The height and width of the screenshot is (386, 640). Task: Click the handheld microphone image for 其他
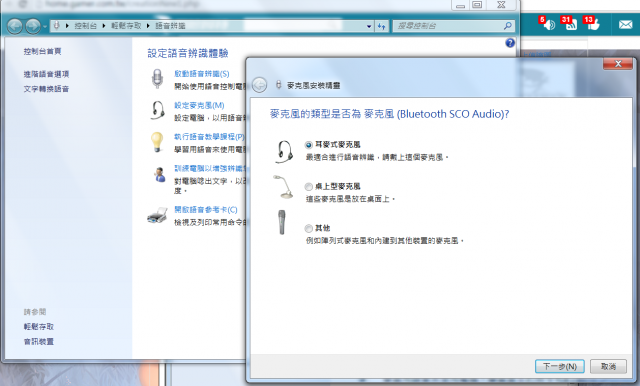coord(282,222)
